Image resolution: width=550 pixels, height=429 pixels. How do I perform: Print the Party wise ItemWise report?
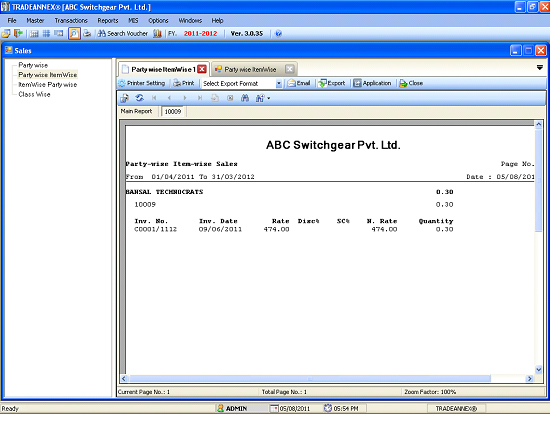[184, 83]
